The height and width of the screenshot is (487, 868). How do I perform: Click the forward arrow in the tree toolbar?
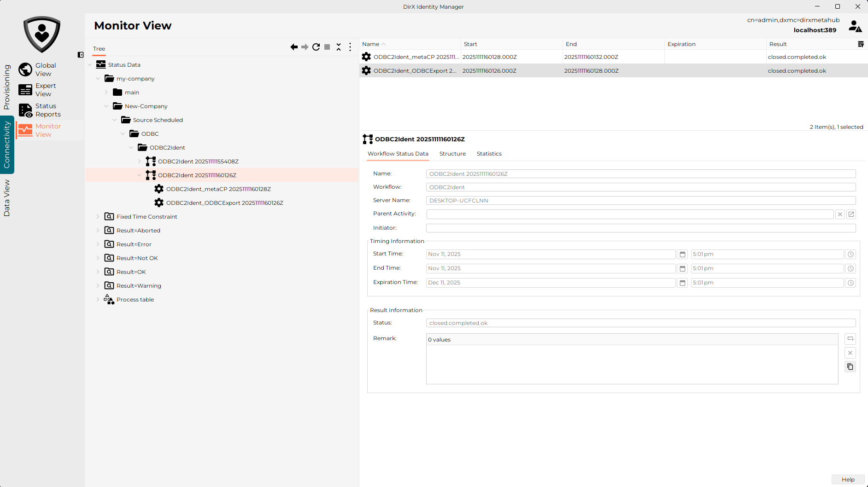[x=305, y=47]
